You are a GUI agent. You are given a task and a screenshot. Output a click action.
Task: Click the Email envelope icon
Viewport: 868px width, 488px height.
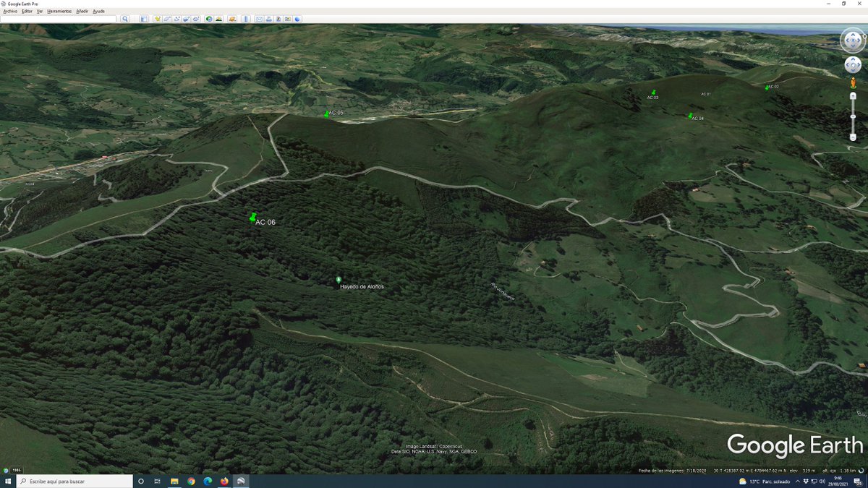[259, 19]
